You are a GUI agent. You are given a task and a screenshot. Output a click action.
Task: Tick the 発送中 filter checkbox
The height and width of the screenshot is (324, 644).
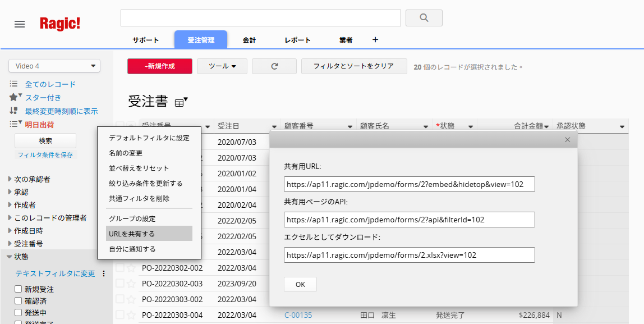pyautogui.click(x=18, y=313)
